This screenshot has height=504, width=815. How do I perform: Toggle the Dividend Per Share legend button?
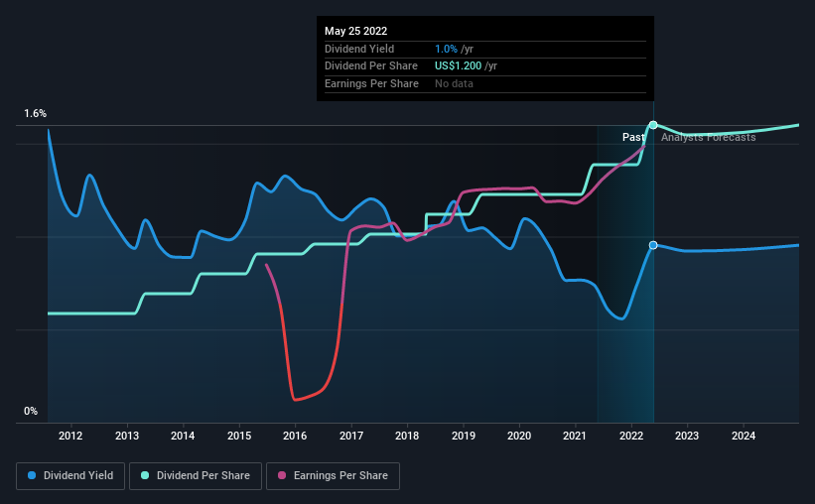pos(196,476)
